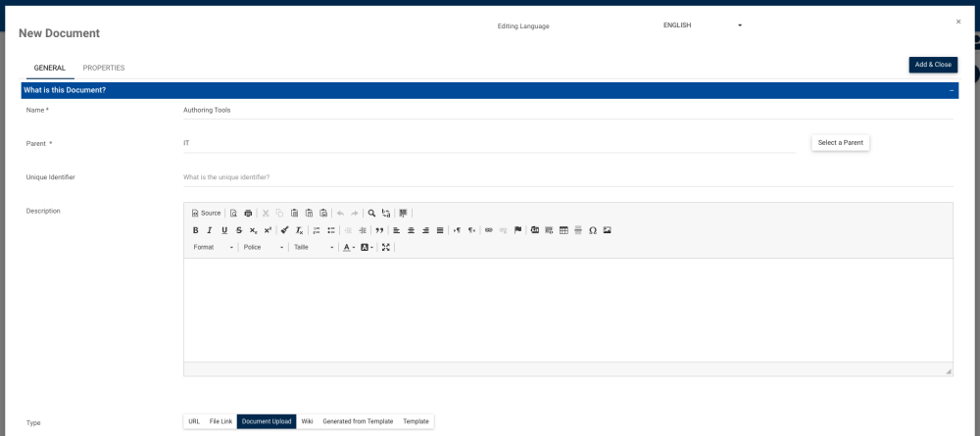Set text direction right to left
980x436 pixels.
pos(472,230)
